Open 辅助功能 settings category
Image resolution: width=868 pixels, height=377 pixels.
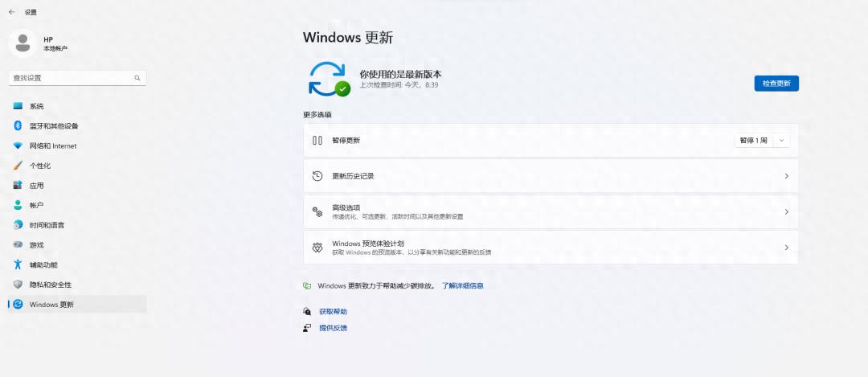click(77, 264)
